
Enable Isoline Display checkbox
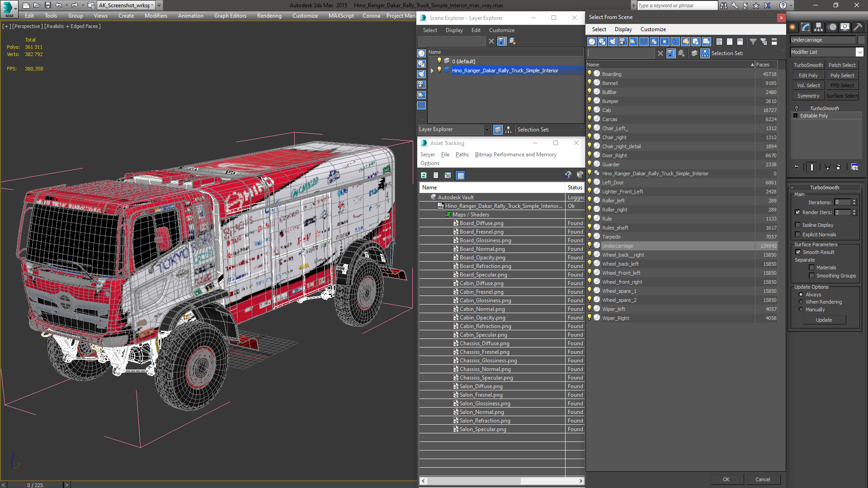(797, 225)
